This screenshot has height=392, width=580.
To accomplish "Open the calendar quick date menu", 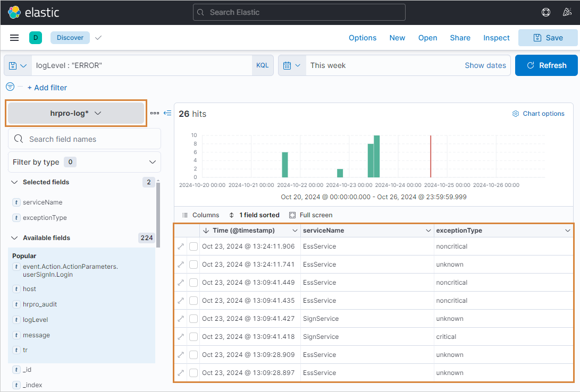I will [292, 65].
